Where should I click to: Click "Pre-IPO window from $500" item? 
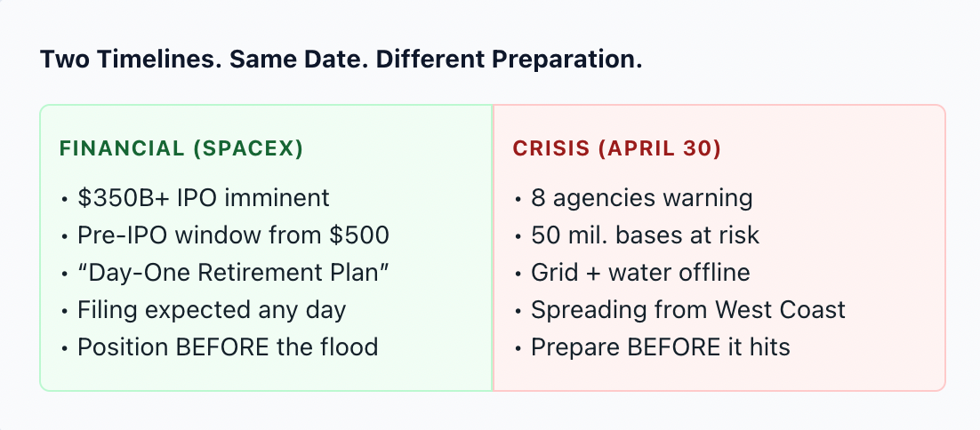click(x=233, y=235)
